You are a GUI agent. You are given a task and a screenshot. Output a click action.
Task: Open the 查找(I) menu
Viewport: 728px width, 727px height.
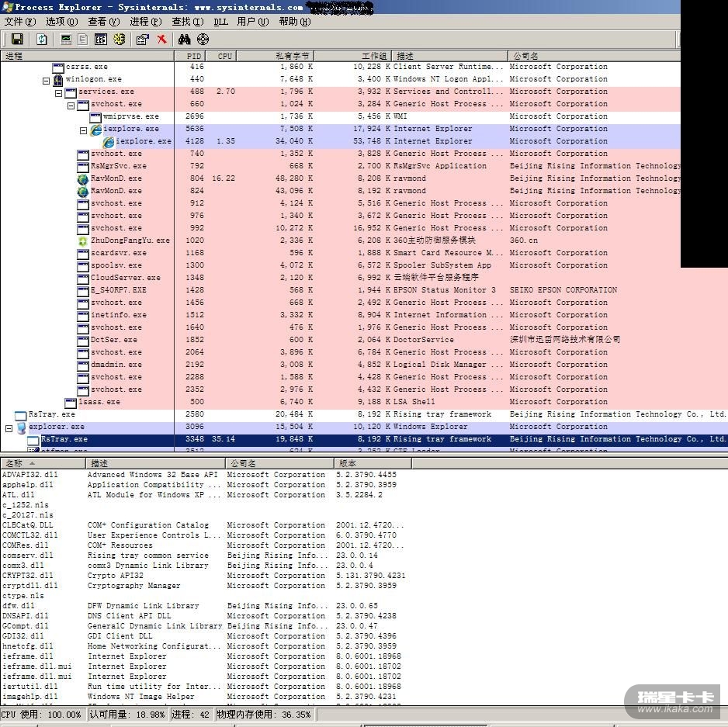188,22
